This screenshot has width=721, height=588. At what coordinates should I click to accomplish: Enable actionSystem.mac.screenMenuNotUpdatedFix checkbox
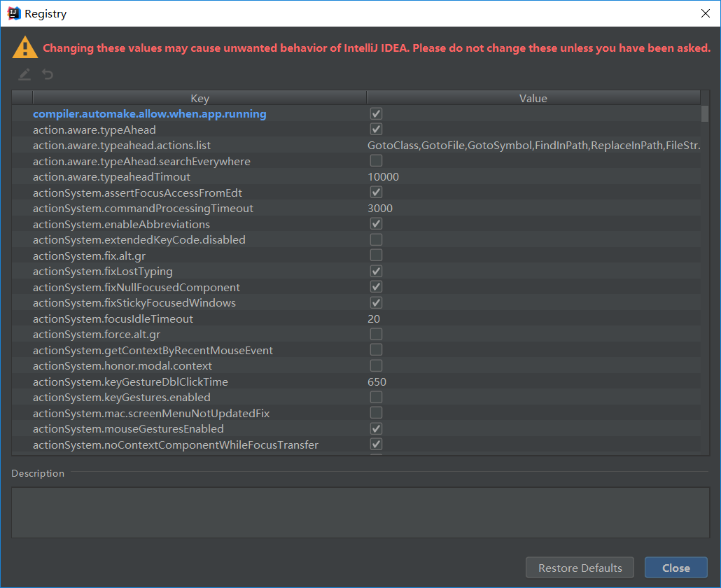(376, 413)
